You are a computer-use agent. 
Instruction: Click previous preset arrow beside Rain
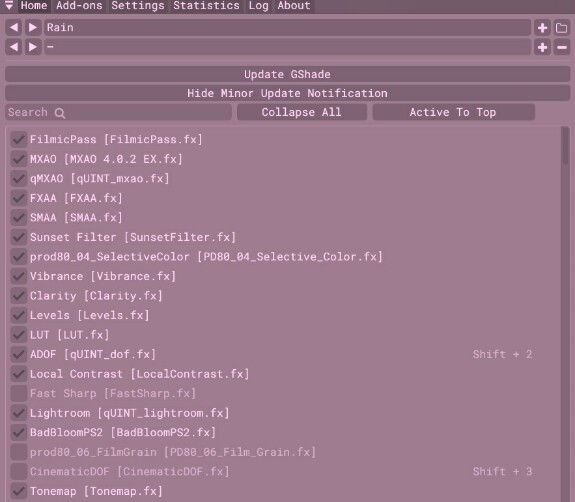(14, 28)
